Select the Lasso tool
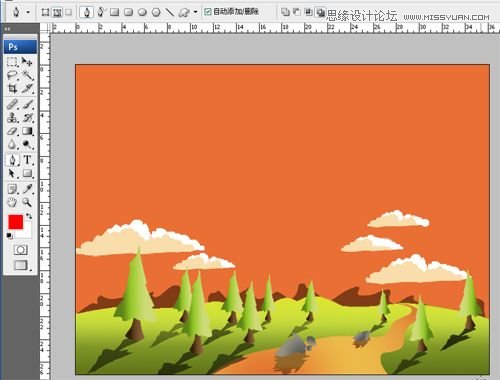The width and height of the screenshot is (500, 380). (x=12, y=75)
